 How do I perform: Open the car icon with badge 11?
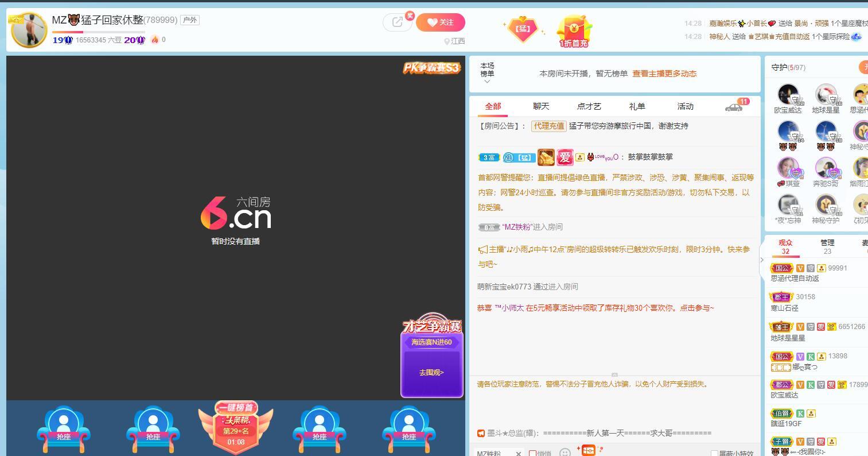(734, 106)
